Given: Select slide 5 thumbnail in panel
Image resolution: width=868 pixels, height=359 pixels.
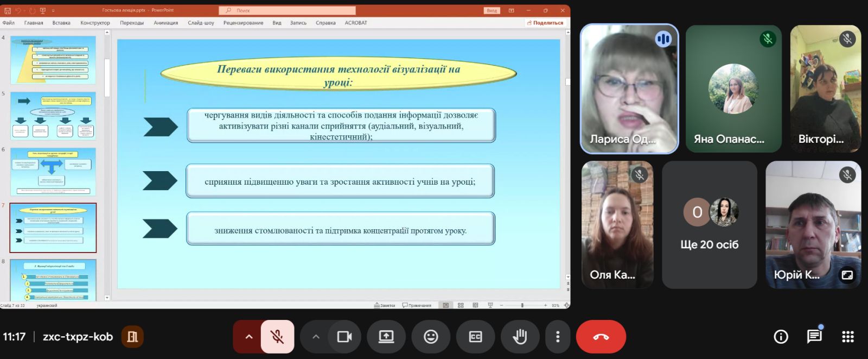Looking at the screenshot, I should click(53, 116).
